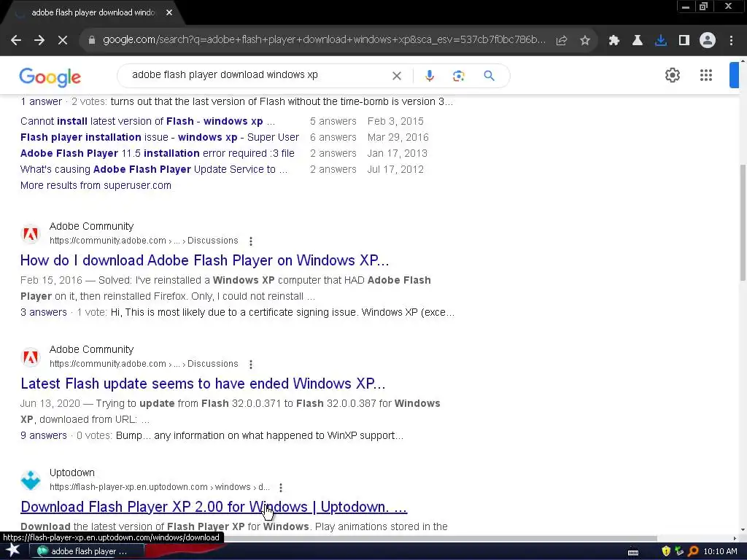Click the vertical page scrollbar thumb
The width and height of the screenshot is (747, 560).
(743, 222)
